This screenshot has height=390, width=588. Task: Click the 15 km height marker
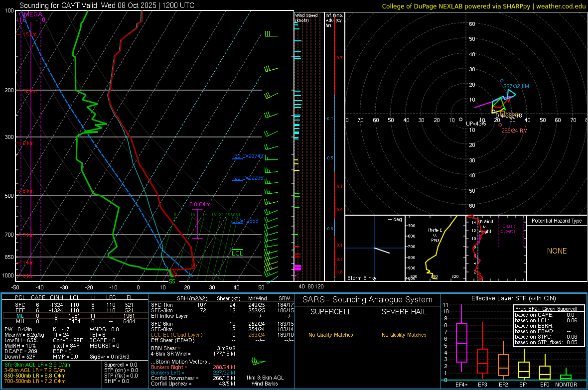(x=29, y=34)
